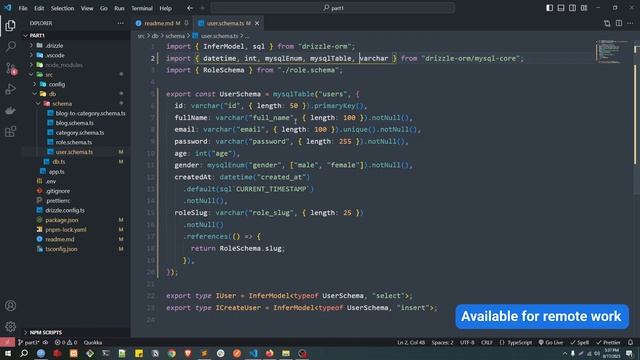Toggle the primary side bar
Screen dimensions: 640x360
tap(550, 8)
